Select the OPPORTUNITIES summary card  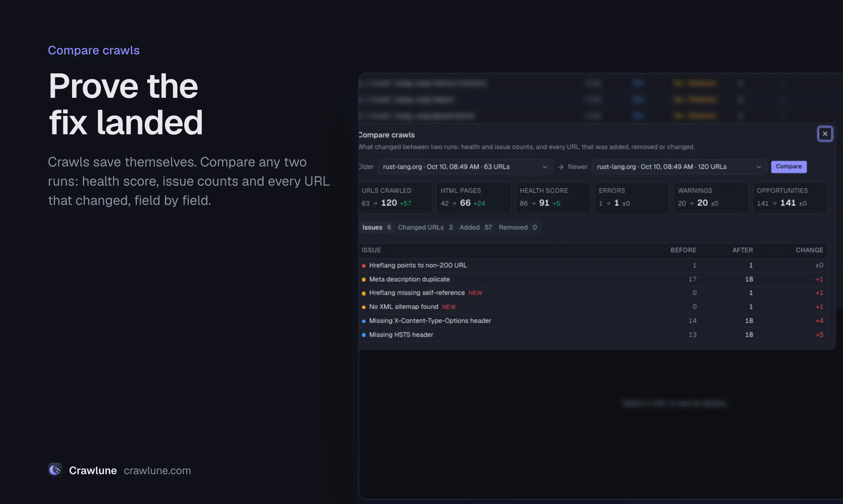790,198
